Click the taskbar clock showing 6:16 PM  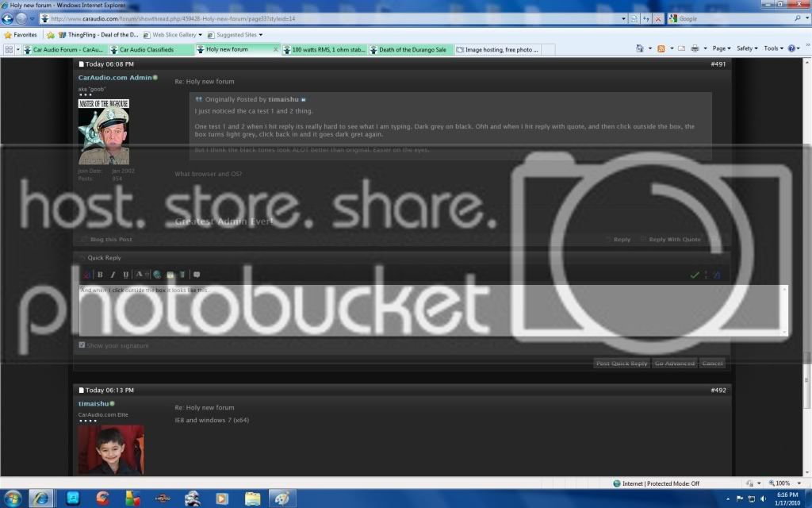point(787,498)
